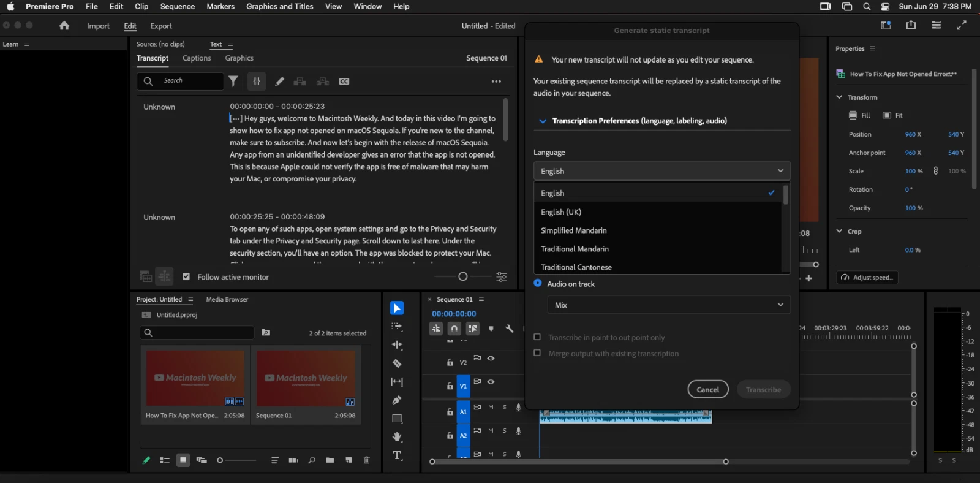Select the Audio on track radio button
This screenshot has width=980, height=483.
point(538,283)
